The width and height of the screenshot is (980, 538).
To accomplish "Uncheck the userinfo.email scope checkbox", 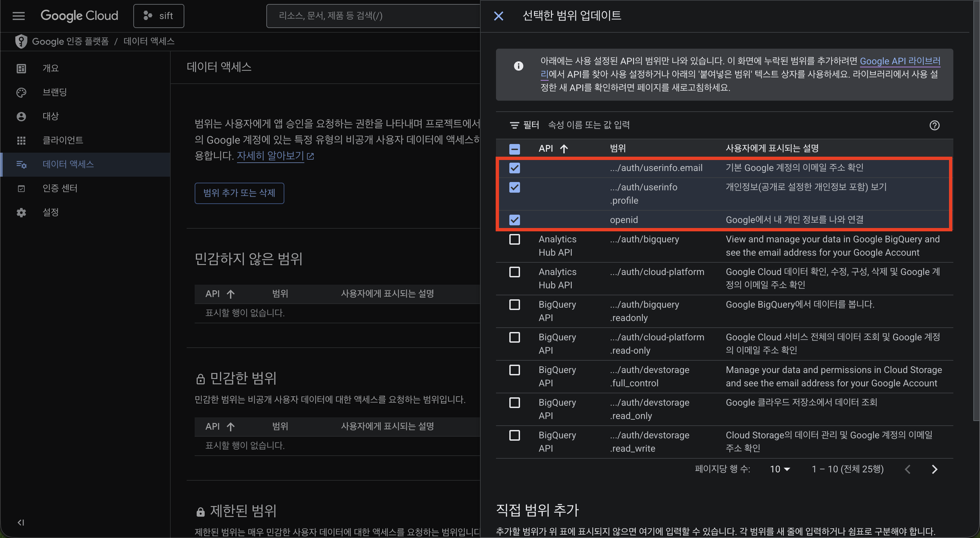I will point(514,168).
